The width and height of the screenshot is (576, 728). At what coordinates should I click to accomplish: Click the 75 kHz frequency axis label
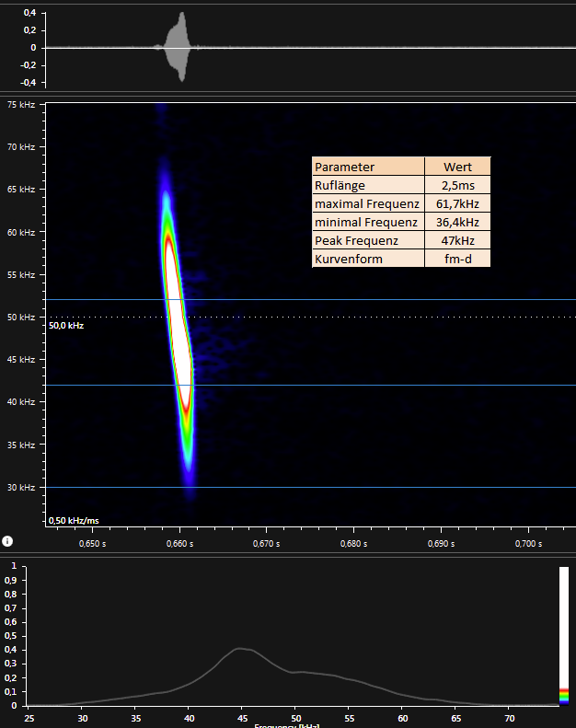click(21, 105)
